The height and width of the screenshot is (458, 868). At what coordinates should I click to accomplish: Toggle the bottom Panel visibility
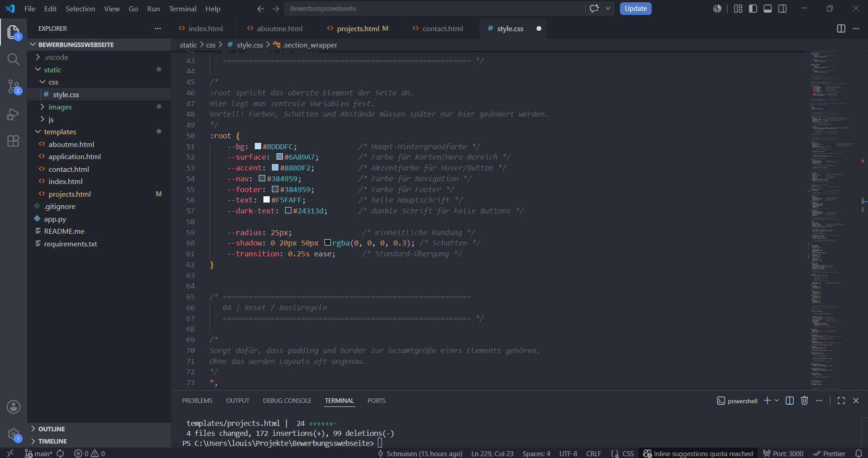pos(768,9)
